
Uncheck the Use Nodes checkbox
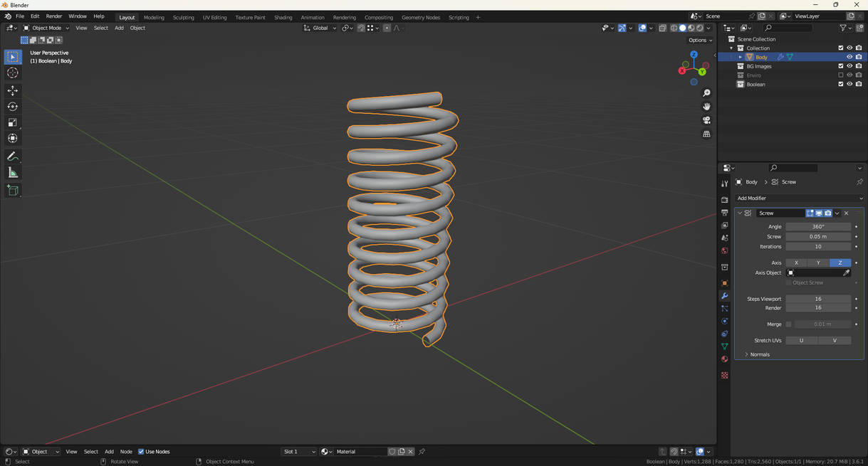click(x=141, y=452)
